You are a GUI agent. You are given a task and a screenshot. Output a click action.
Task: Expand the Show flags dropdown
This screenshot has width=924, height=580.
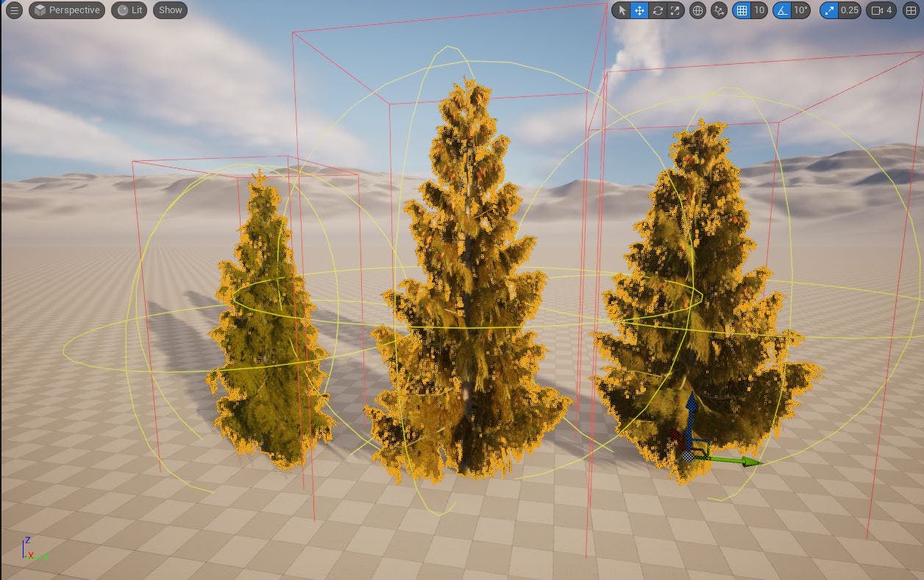pyautogui.click(x=169, y=10)
